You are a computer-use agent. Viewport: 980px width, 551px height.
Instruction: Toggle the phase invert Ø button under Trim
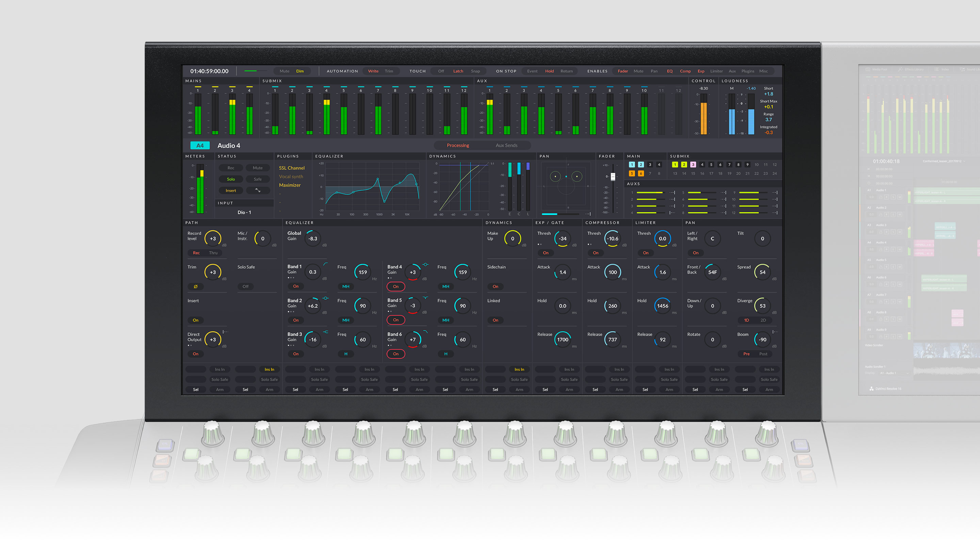pyautogui.click(x=196, y=286)
